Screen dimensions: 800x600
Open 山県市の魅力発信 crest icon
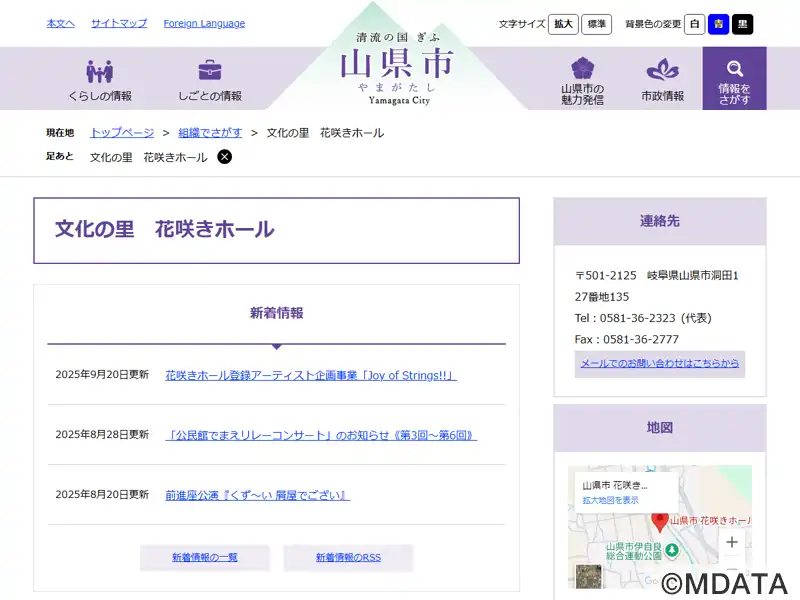coord(582,69)
